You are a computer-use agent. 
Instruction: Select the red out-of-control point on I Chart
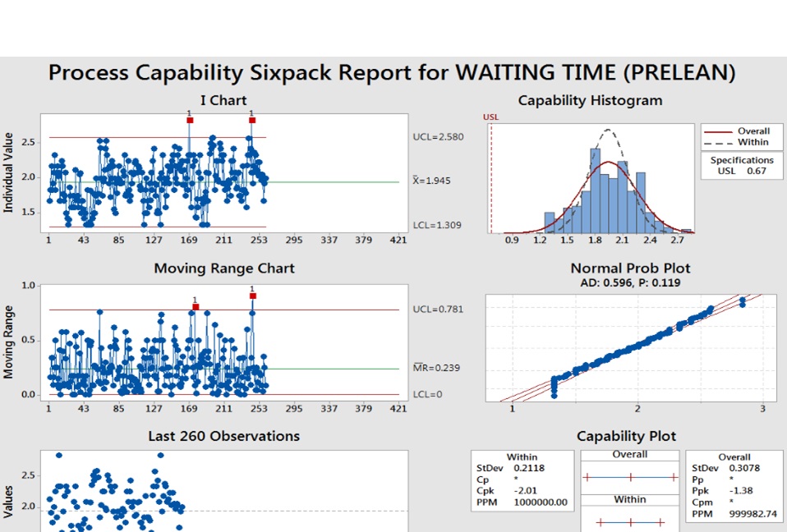[191, 118]
